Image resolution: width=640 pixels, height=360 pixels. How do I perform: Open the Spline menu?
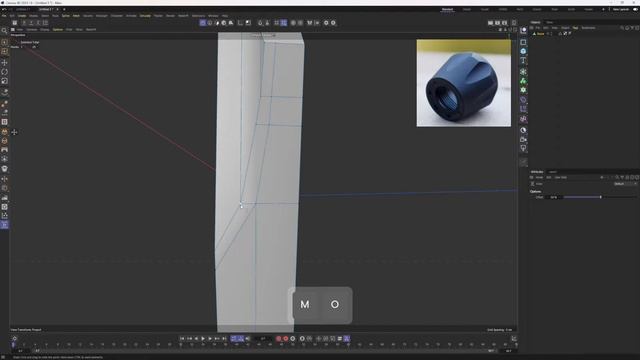click(66, 16)
